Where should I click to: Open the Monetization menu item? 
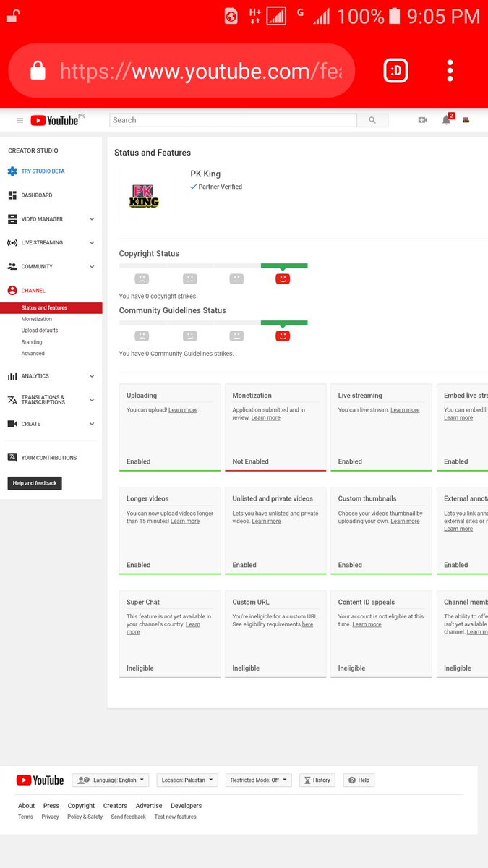coord(37,319)
